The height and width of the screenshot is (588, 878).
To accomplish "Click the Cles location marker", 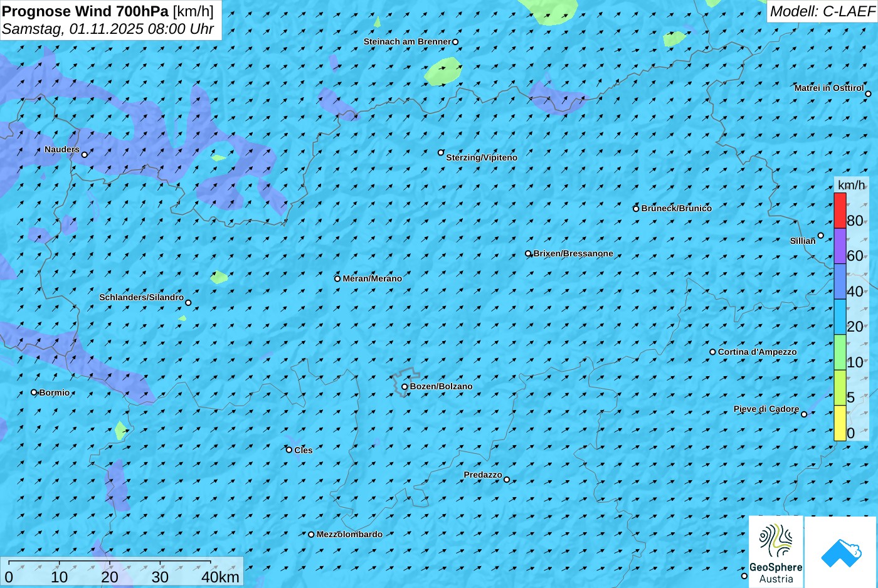I will coord(289,450).
